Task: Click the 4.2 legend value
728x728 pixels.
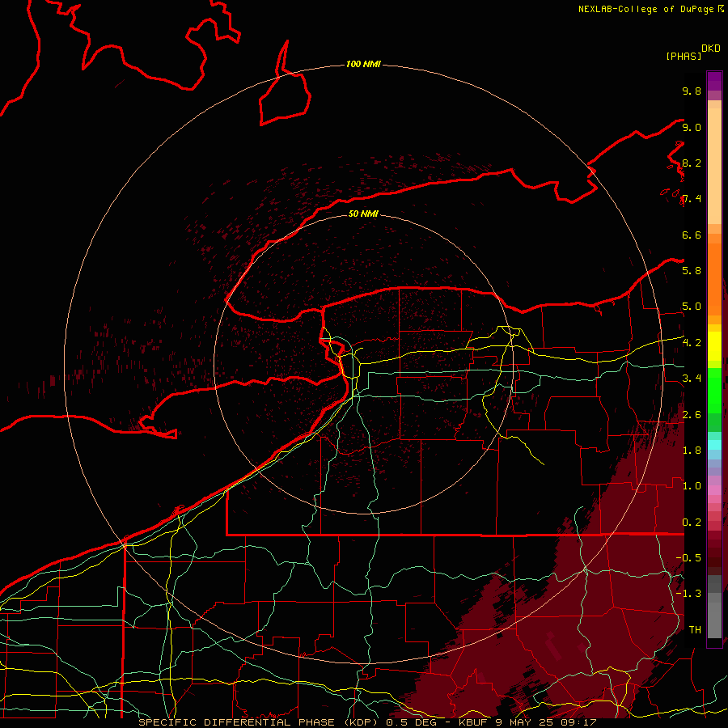Action: [x=692, y=343]
